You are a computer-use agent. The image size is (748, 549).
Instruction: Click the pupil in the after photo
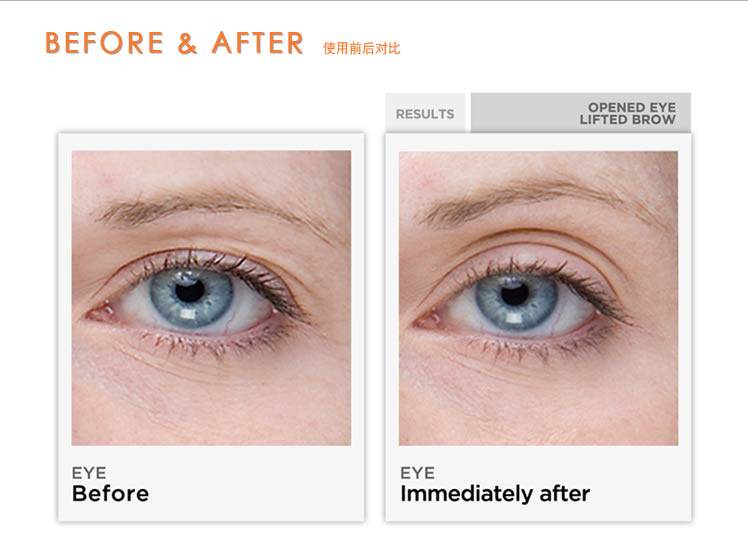click(515, 293)
